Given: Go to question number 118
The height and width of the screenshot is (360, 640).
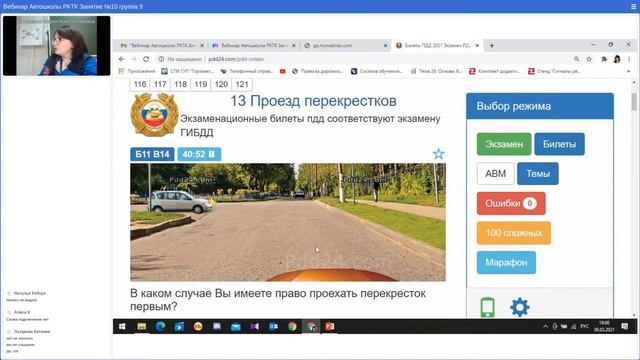Looking at the screenshot, I should (x=180, y=84).
